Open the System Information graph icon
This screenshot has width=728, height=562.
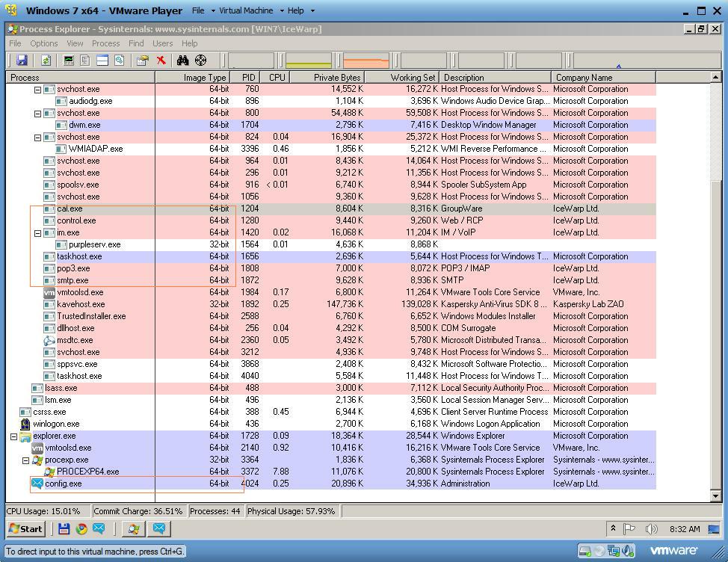coord(69,61)
